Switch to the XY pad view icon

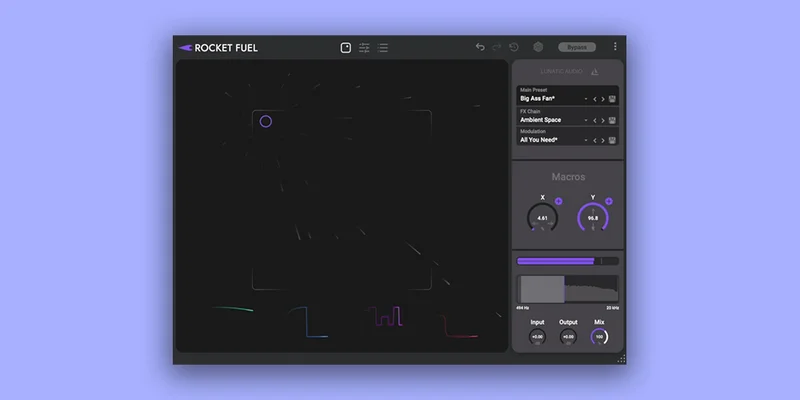345,47
